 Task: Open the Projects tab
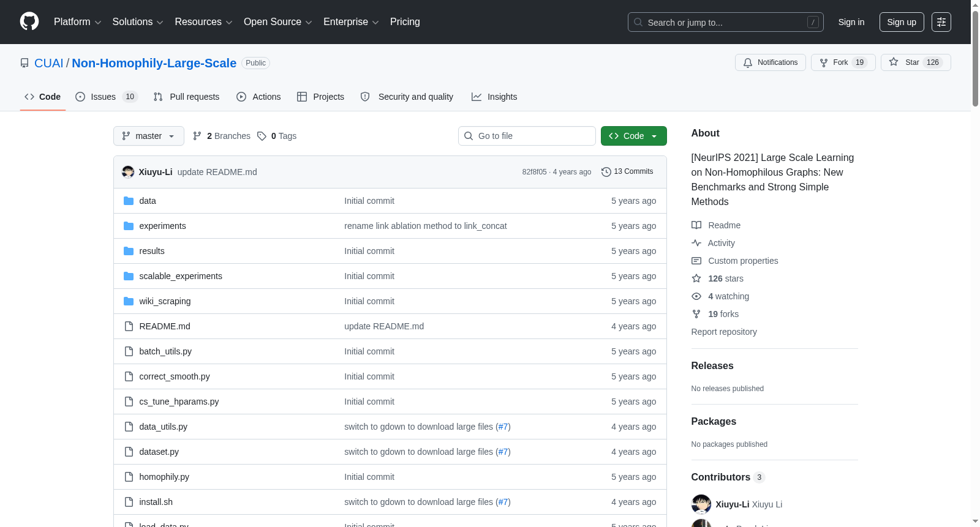point(320,97)
